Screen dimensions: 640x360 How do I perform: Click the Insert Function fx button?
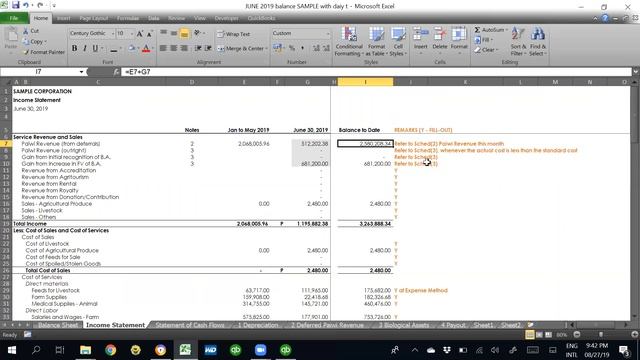[116, 72]
